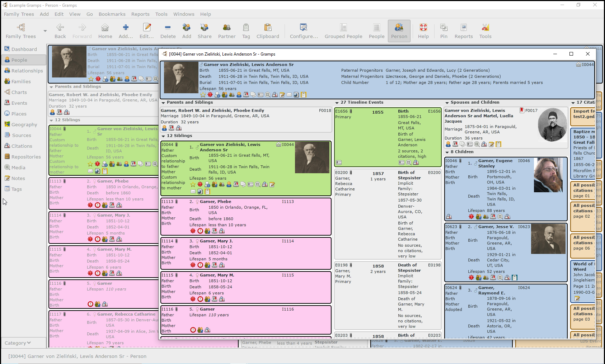Click Garner, Phebe sibling name in dialog

pos(215,202)
